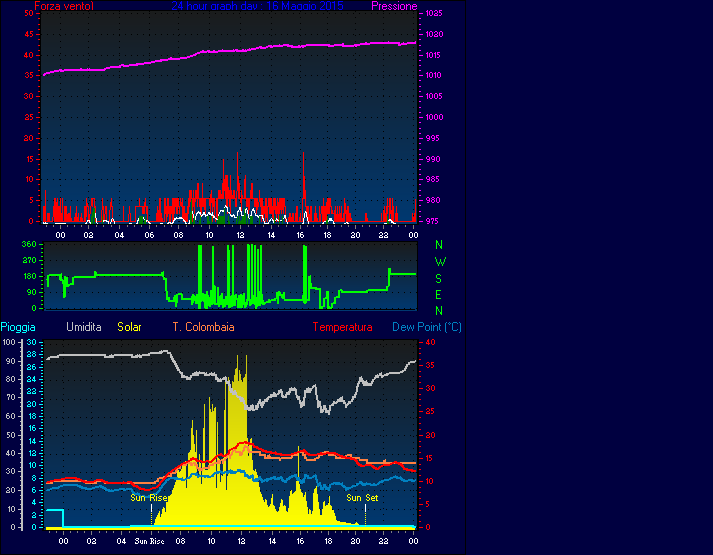
Task: Select the Umidita legend label
Action: pos(84,327)
